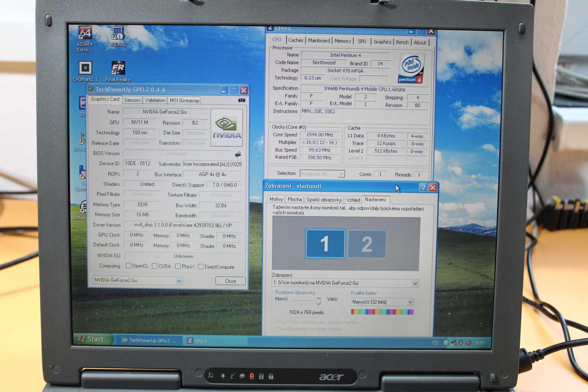The image size is (588, 392).
Task: Select the 3DMark desktop shortcut icon
Action: 80,210
